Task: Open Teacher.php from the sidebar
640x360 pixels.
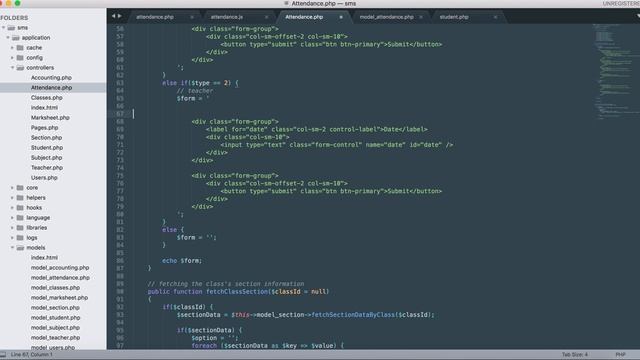Action: pyautogui.click(x=47, y=168)
